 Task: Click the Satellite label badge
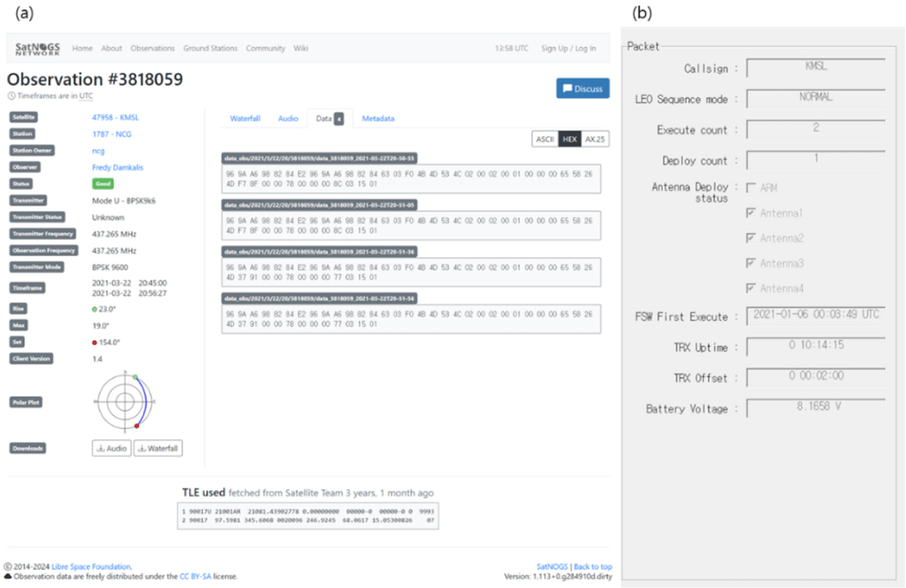tap(23, 117)
